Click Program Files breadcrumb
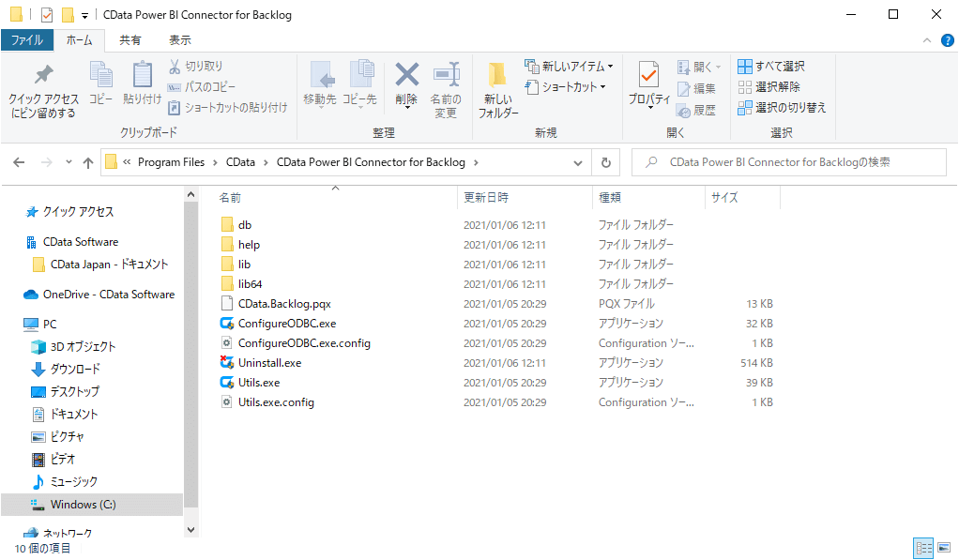Viewport: 959px width, 560px height. [171, 162]
